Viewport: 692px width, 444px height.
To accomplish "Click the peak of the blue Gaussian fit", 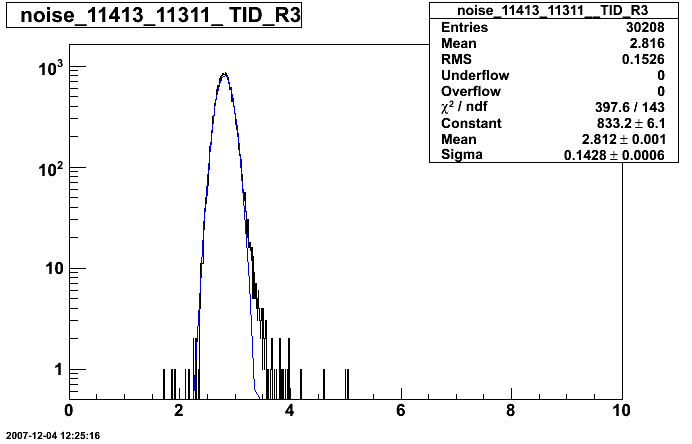I will 225,75.
